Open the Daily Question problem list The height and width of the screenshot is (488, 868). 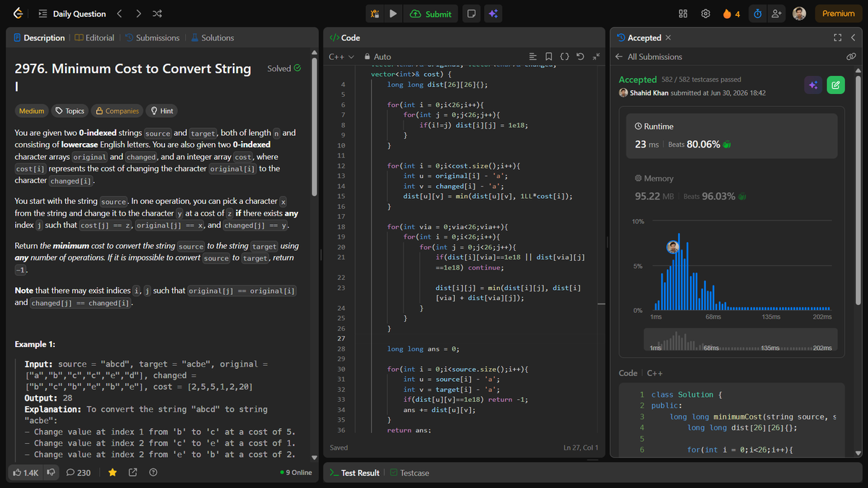72,14
